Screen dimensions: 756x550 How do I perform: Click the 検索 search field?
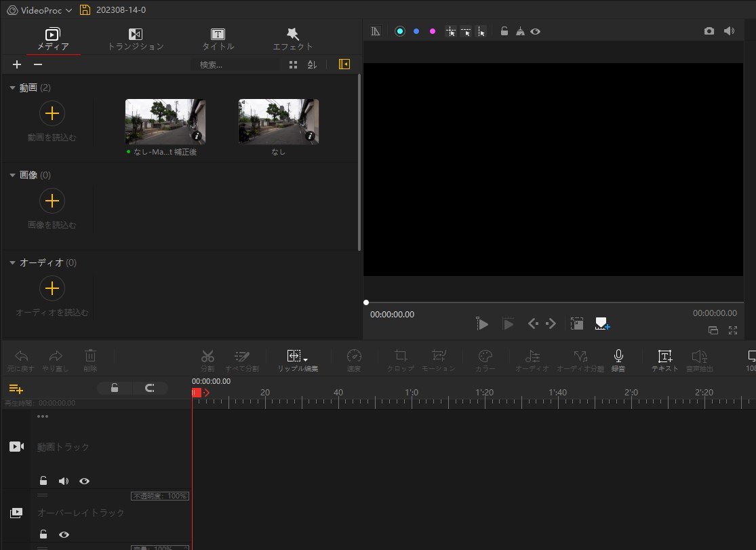click(235, 64)
